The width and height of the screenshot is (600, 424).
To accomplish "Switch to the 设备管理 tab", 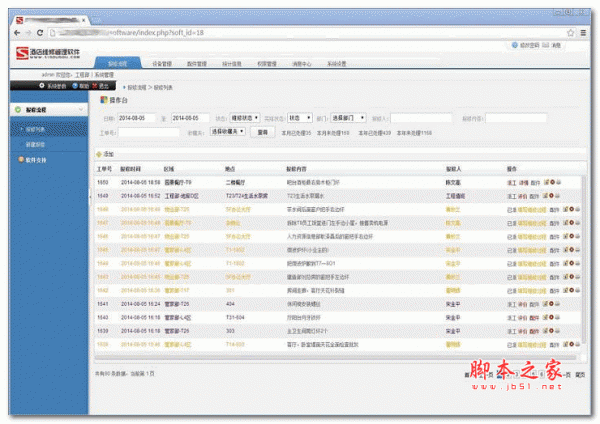I will [x=162, y=64].
